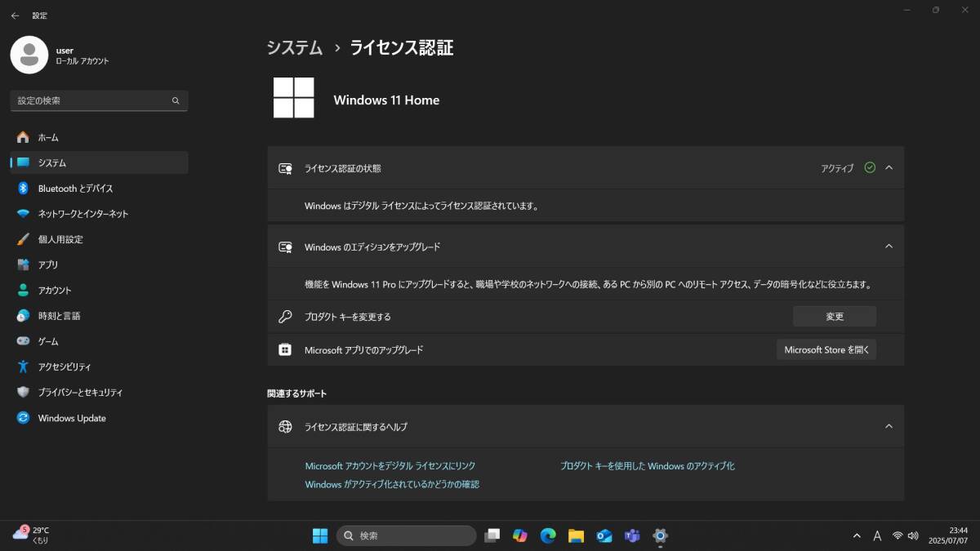Open アカウント settings
This screenshot has width=980, height=551.
pos(99,290)
